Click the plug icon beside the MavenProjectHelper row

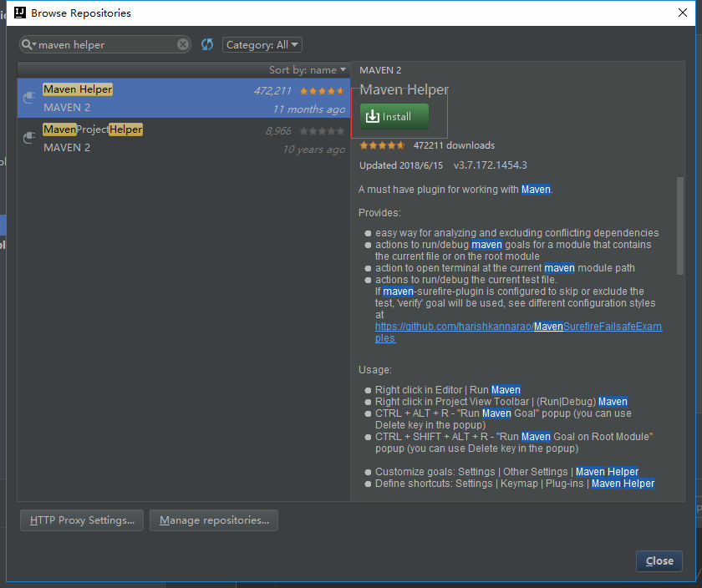(29, 137)
